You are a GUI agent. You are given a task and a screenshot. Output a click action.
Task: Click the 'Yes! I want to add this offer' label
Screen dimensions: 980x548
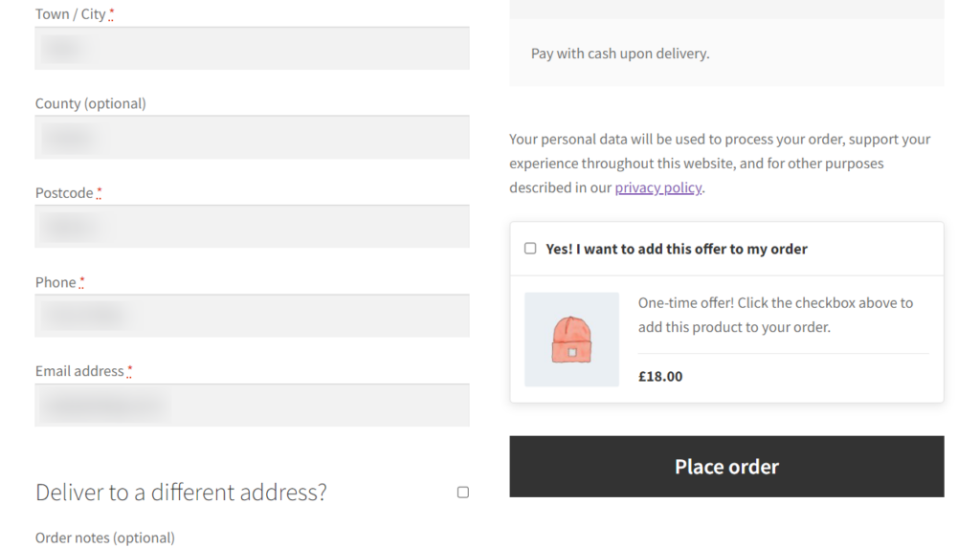tap(676, 249)
